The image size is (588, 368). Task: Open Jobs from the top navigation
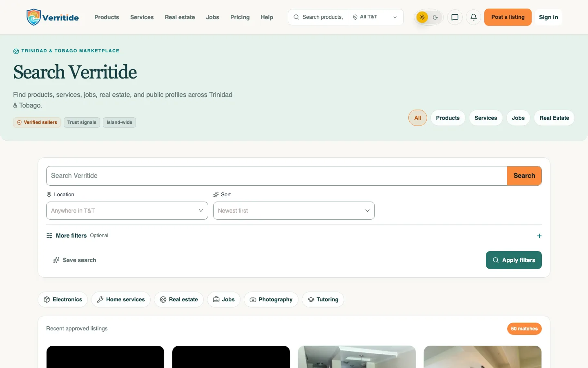tap(212, 17)
